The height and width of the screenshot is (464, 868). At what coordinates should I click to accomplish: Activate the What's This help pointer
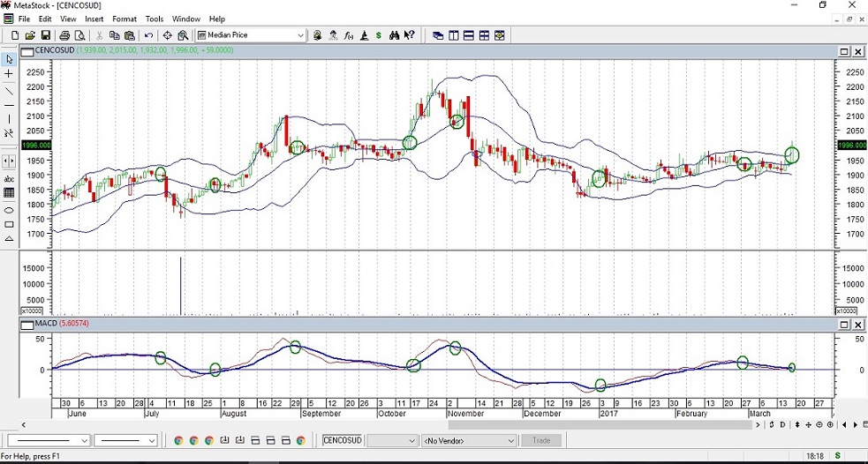[x=409, y=35]
